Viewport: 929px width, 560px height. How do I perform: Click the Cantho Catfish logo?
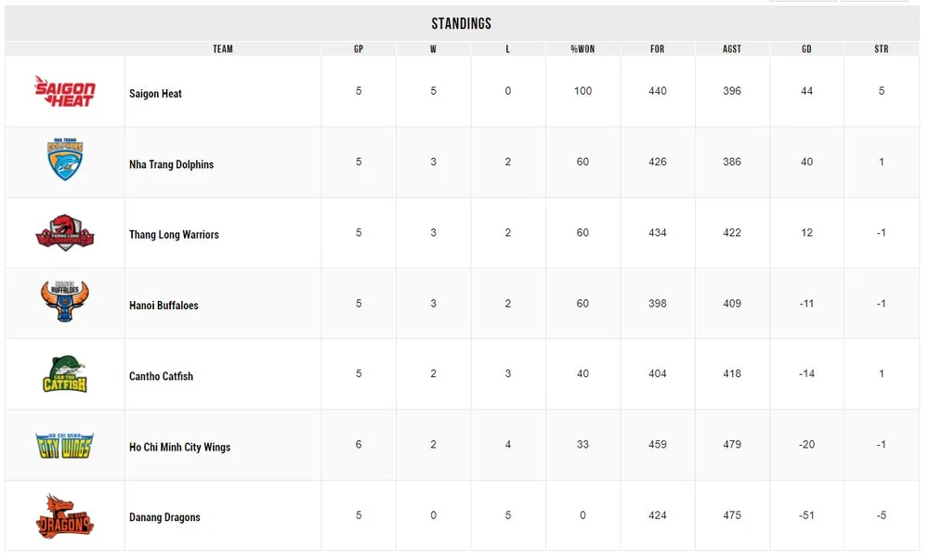point(64,373)
